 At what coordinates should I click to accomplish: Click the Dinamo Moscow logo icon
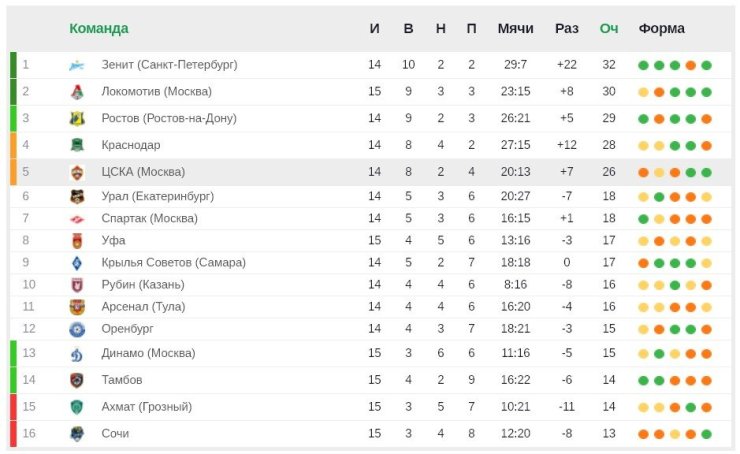click(77, 353)
